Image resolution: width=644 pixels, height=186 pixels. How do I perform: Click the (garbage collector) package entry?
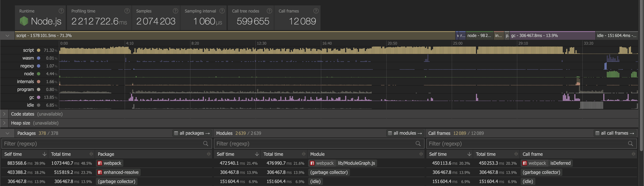pos(116,181)
